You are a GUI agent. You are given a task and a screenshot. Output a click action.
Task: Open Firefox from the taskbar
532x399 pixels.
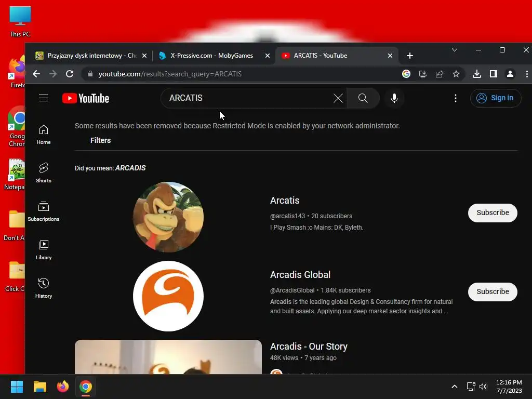click(x=63, y=387)
